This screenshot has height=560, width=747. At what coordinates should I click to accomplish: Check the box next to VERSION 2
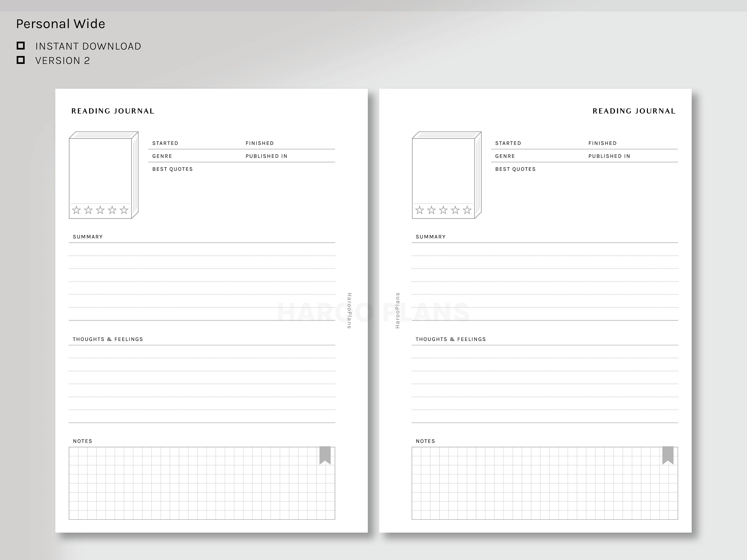point(21,60)
